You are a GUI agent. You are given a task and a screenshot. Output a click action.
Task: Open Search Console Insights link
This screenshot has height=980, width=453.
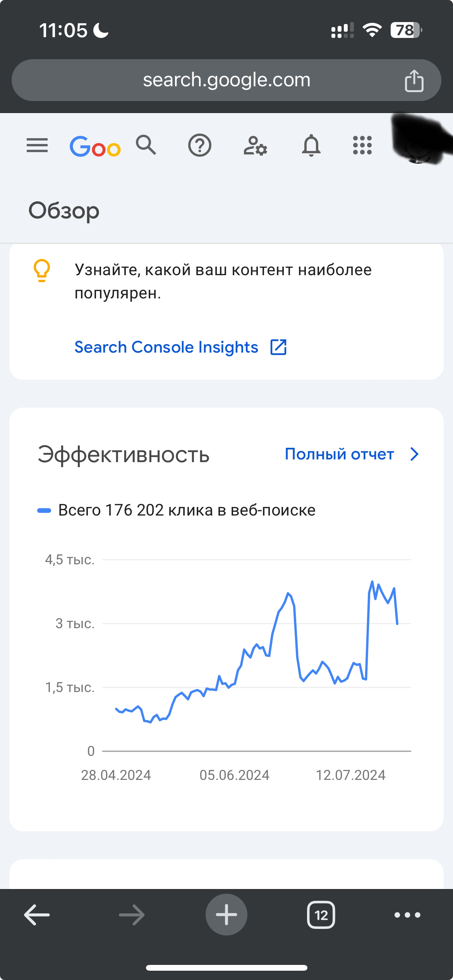(166, 347)
